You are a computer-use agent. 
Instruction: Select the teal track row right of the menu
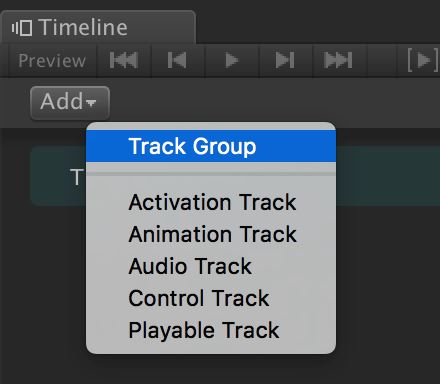coord(388,176)
